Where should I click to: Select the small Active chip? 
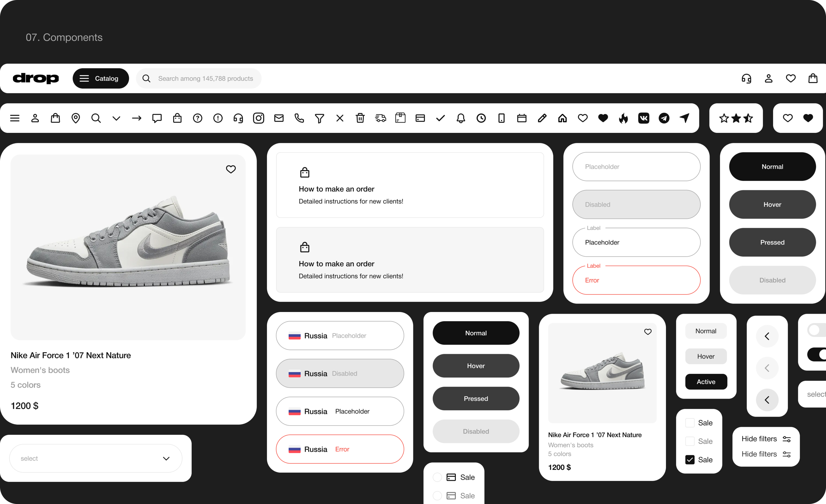pos(706,382)
